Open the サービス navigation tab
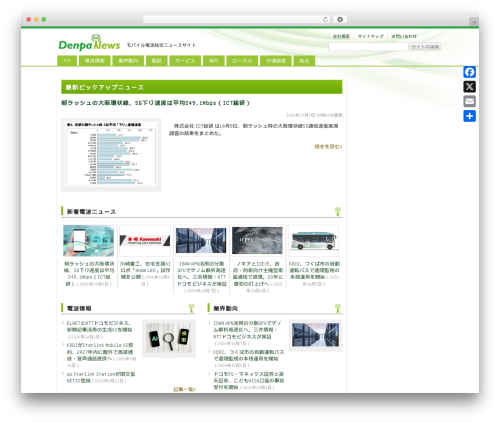 pos(185,61)
